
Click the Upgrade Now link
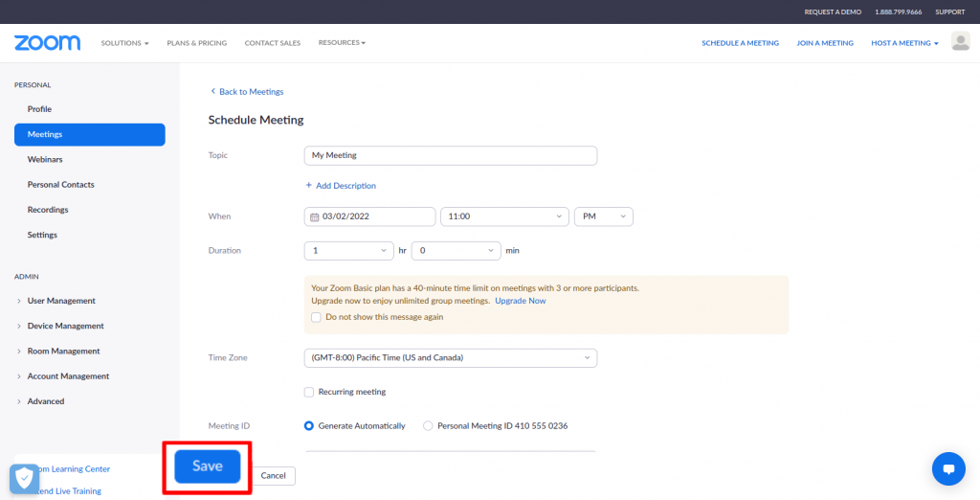click(x=521, y=301)
